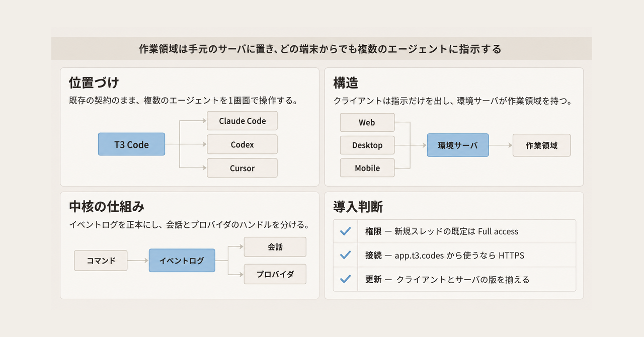
Task: Click the T3 Code box
Action: click(x=131, y=144)
